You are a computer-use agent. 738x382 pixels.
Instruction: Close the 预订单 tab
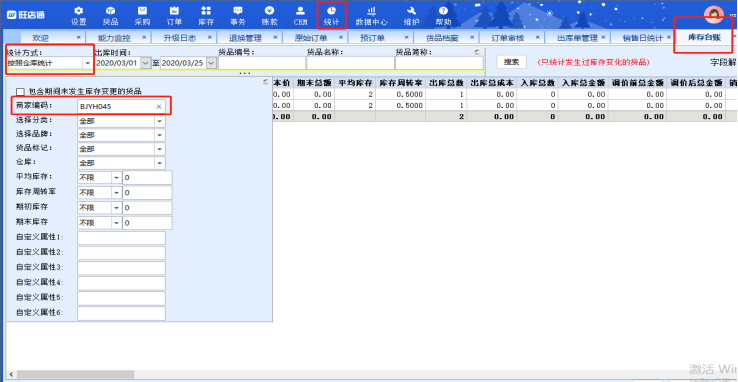407,37
